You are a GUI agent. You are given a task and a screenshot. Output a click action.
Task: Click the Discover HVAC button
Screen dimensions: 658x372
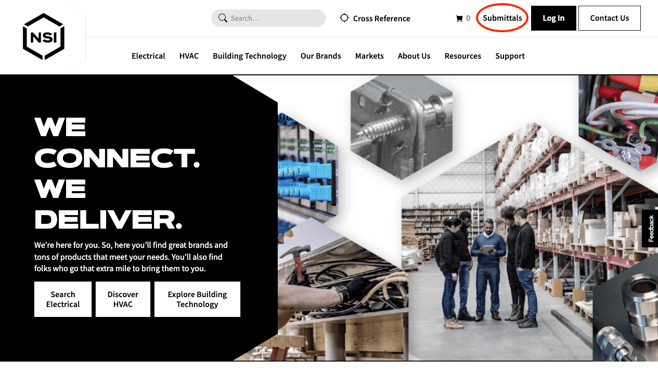pos(123,299)
